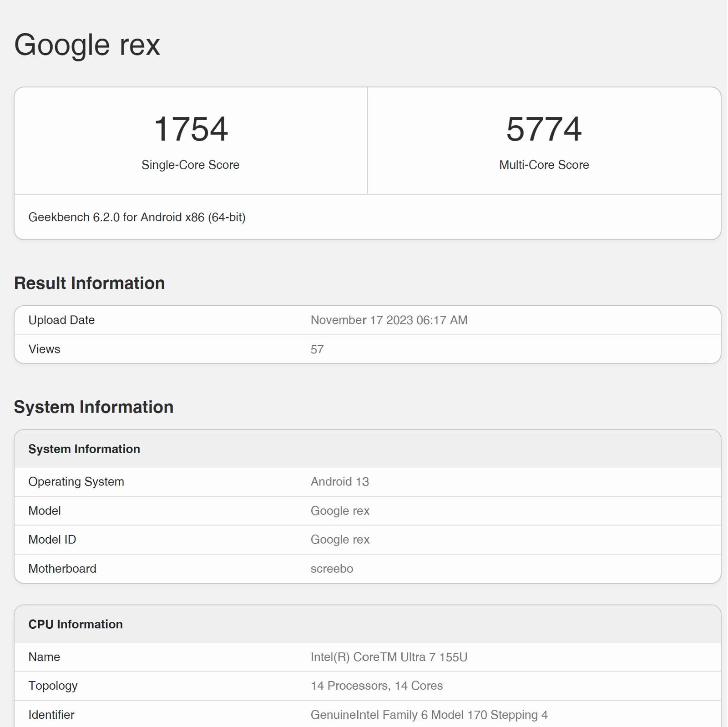The image size is (728, 727).
Task: Click the November 17 2023 upload timestamp
Action: pyautogui.click(x=389, y=320)
